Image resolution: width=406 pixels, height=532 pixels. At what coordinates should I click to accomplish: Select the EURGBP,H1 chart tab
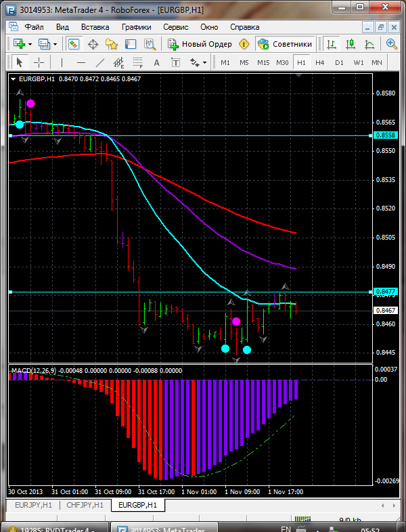(138, 505)
